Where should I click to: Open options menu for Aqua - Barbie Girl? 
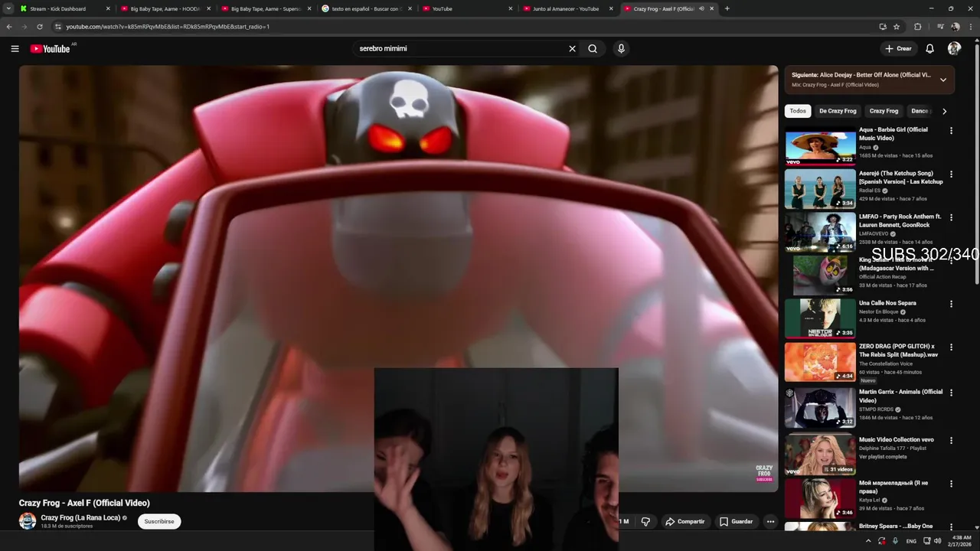pyautogui.click(x=952, y=131)
